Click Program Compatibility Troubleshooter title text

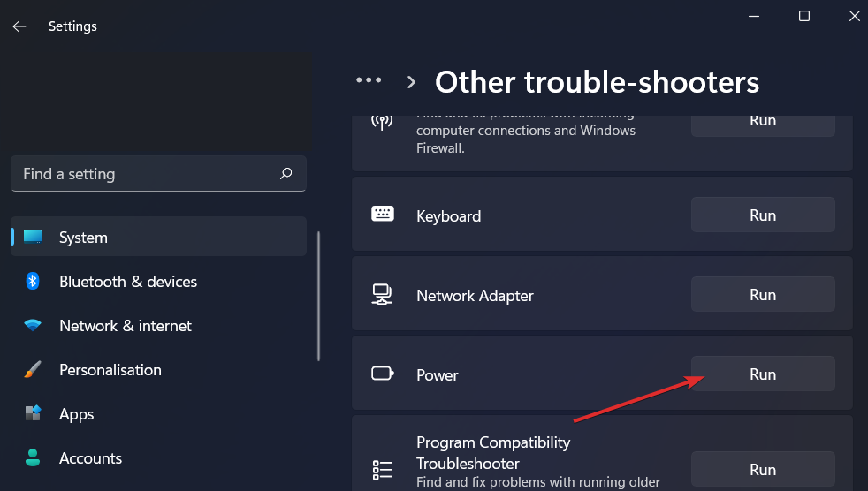(x=493, y=453)
